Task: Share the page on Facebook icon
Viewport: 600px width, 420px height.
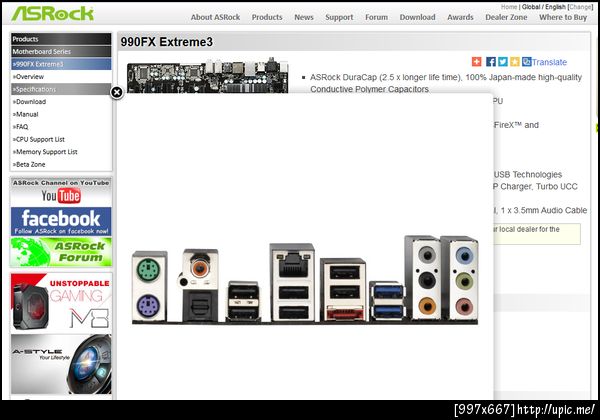Action: (491, 62)
